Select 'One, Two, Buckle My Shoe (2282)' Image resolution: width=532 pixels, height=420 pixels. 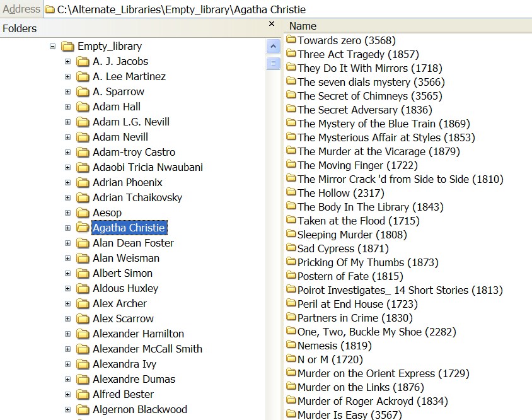pyautogui.click(x=376, y=332)
